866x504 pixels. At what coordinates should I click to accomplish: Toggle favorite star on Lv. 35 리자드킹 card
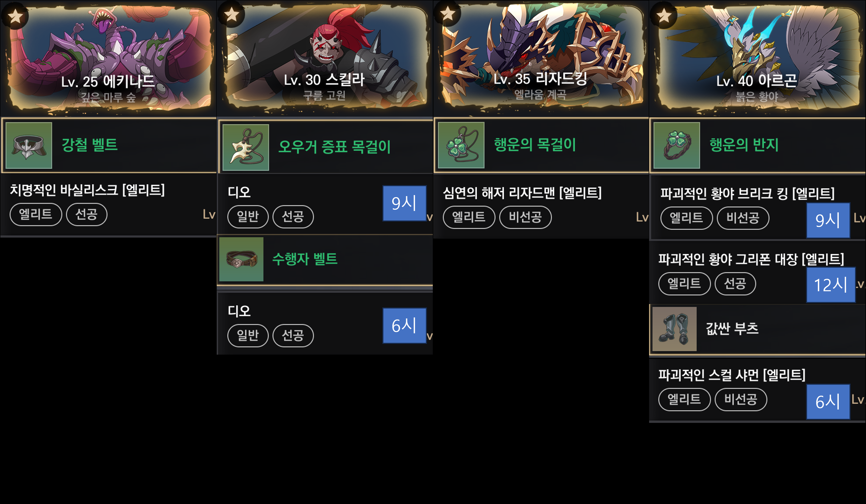447,14
